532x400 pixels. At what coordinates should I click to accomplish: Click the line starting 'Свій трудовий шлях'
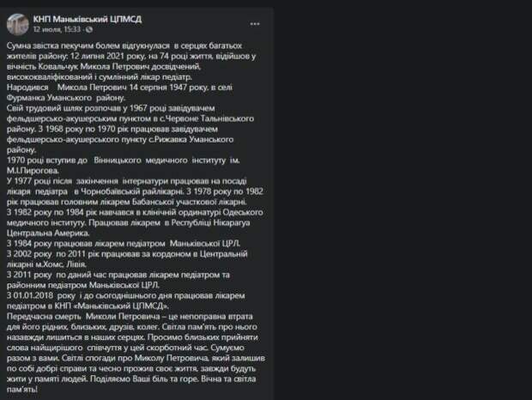pyautogui.click(x=130, y=109)
